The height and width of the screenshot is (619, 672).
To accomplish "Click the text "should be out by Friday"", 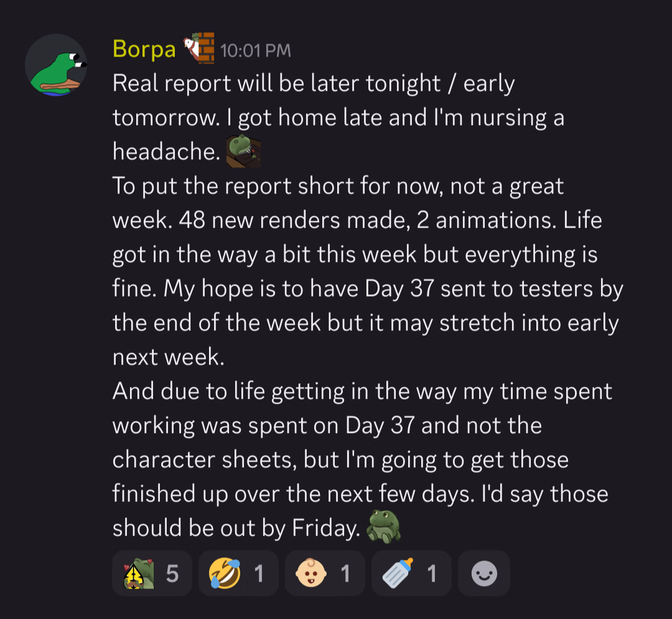I will tap(235, 528).
